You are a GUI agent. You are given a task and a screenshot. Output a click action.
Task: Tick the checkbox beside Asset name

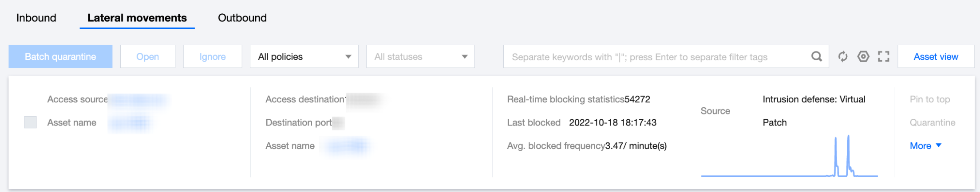pos(30,122)
